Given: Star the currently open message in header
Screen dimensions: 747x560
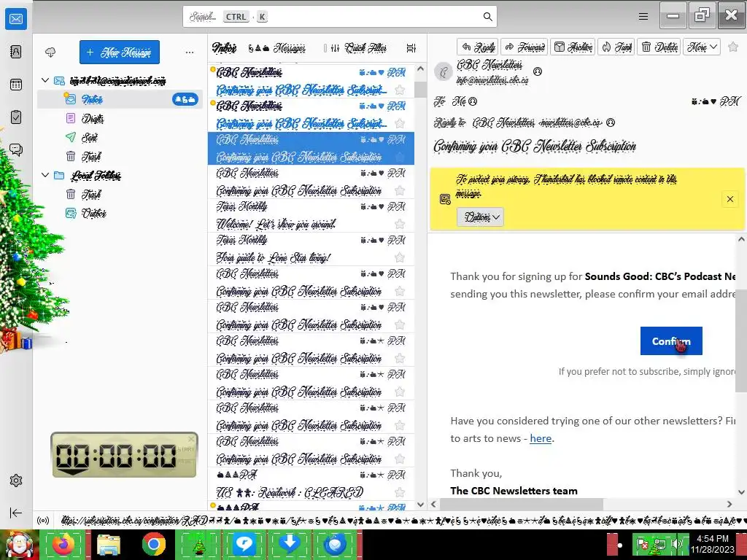Looking at the screenshot, I should (733, 47).
